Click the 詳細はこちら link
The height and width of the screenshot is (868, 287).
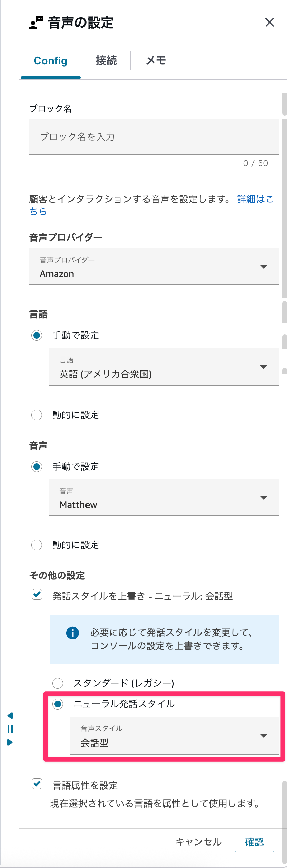pos(255,199)
